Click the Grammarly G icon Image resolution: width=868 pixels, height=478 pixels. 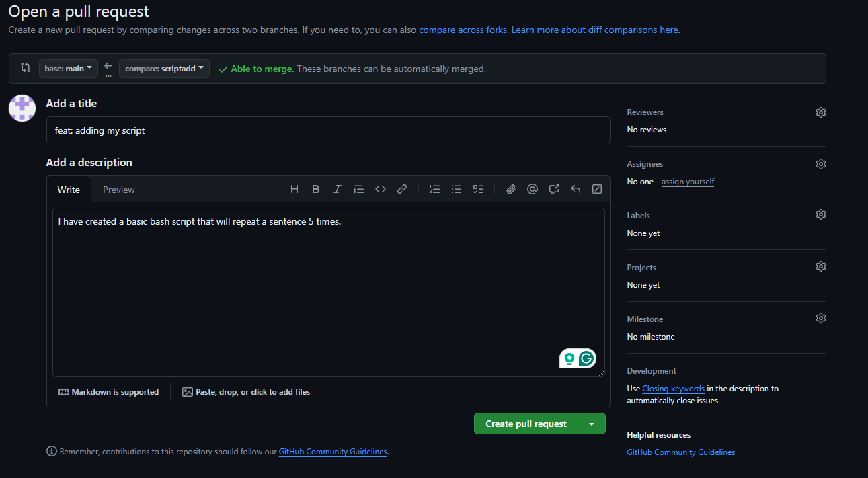tap(586, 358)
